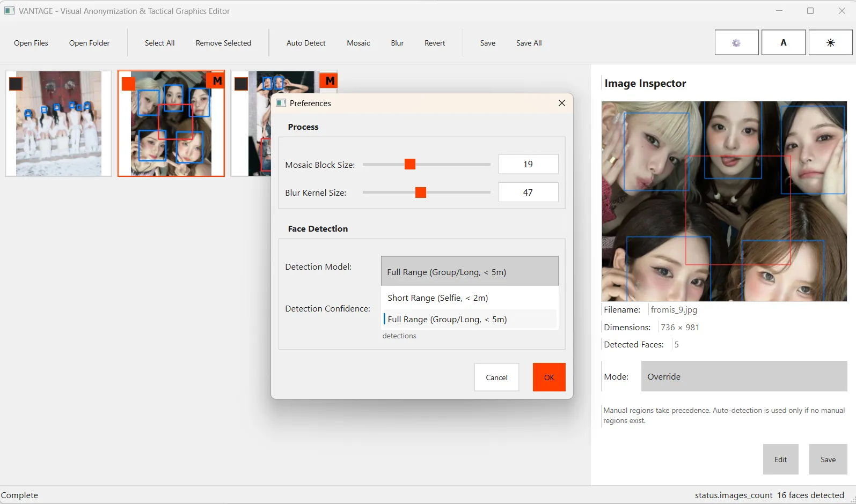The height and width of the screenshot is (504, 856).
Task: Run Auto Detect from toolbar
Action: point(306,43)
